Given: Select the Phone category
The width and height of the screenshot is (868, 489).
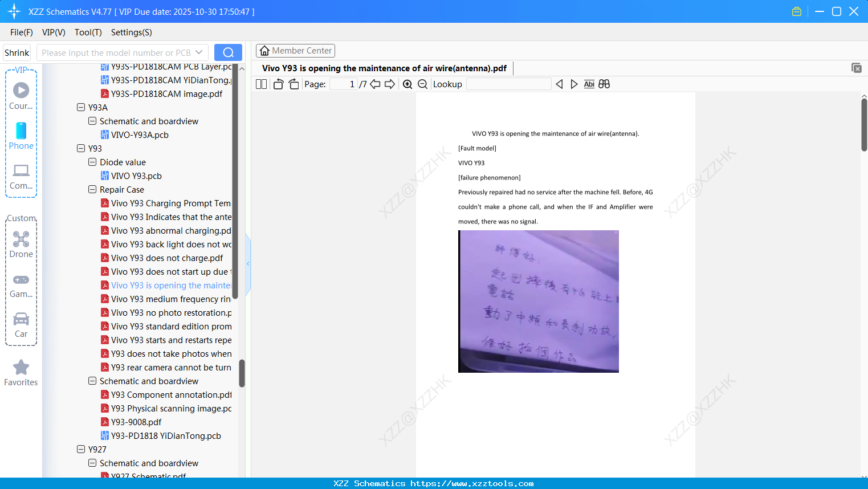Looking at the screenshot, I should [x=21, y=136].
